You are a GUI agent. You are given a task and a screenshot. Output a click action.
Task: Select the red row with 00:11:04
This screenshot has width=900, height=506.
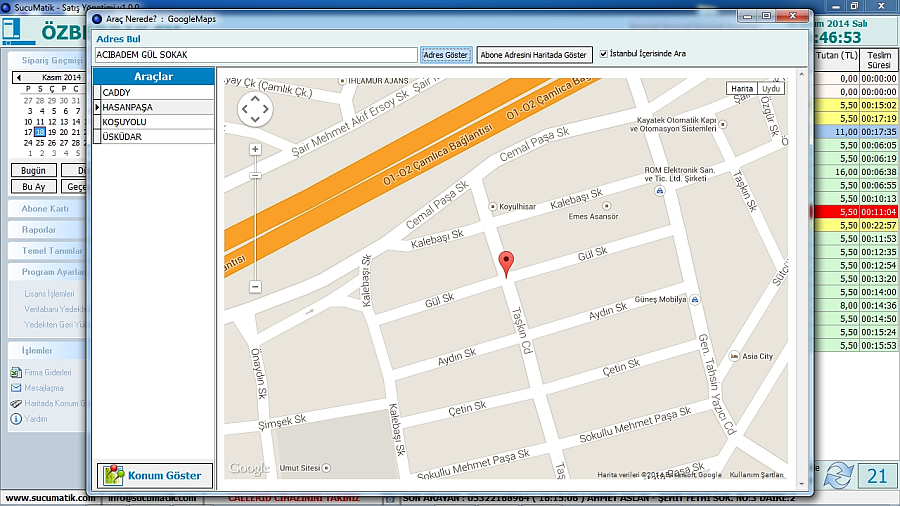(856, 212)
